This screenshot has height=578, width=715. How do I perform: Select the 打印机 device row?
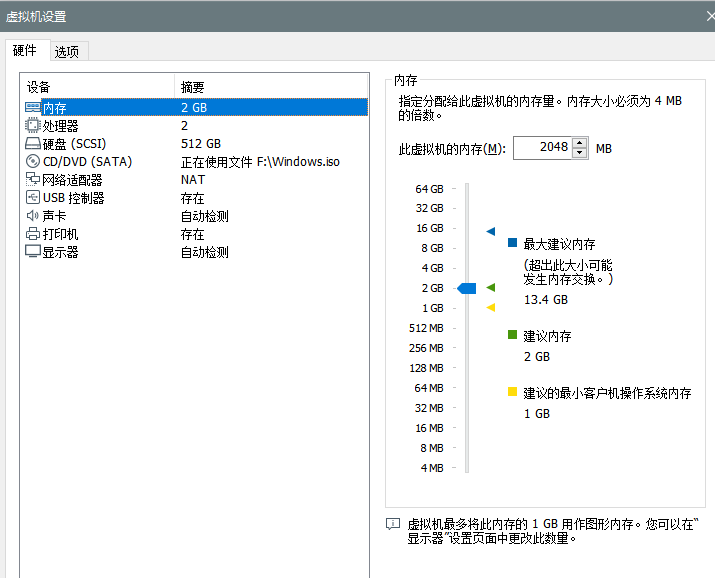196,234
